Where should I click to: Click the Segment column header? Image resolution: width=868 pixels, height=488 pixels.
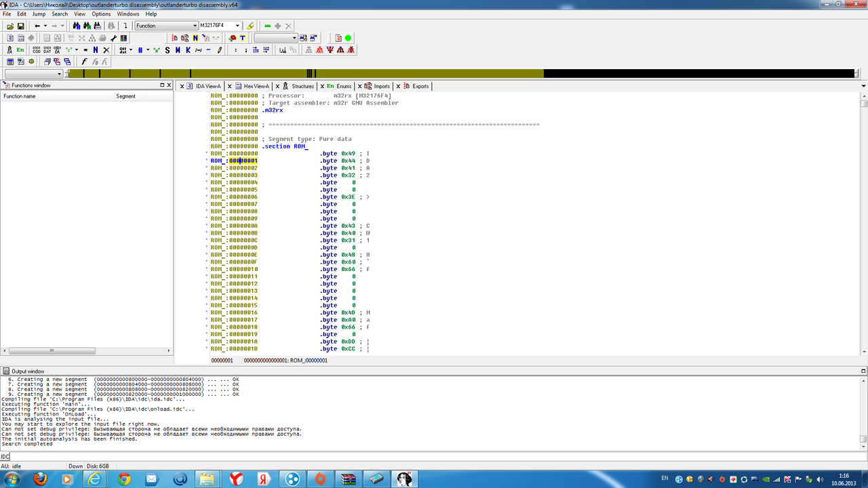(125, 96)
